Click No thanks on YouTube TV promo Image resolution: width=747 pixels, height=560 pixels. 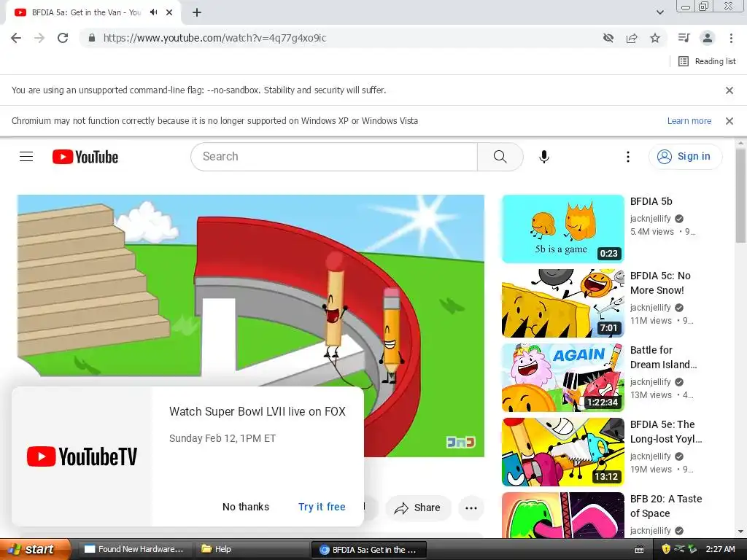coord(246,507)
